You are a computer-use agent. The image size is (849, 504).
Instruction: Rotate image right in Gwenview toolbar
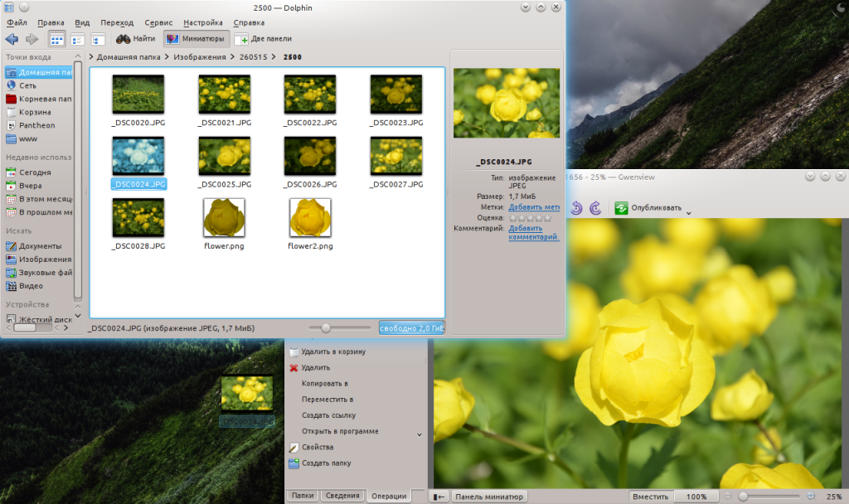tap(595, 208)
